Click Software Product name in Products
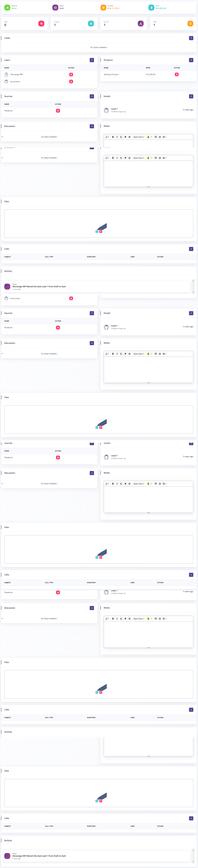The height and width of the screenshot is (868, 198). coord(111,74)
